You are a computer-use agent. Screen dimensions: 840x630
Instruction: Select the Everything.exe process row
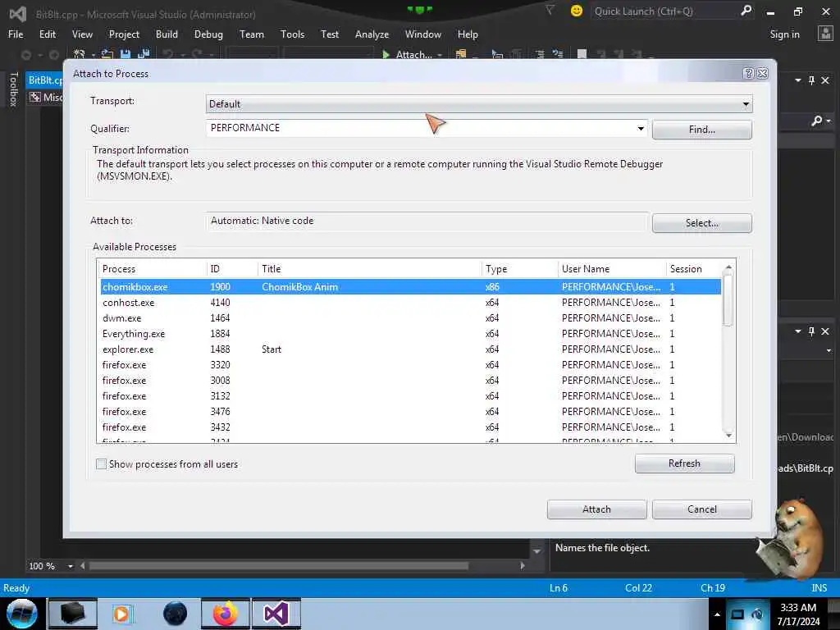point(410,334)
